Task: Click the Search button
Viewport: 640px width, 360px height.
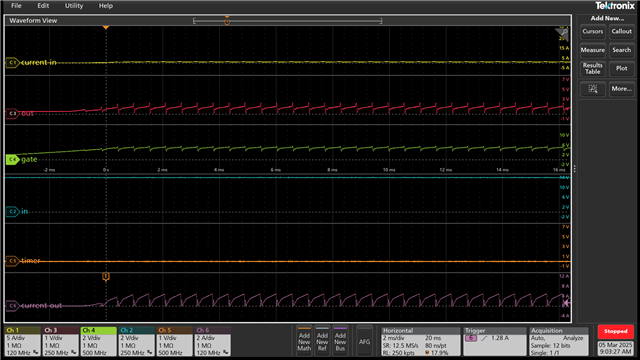Action: click(622, 50)
